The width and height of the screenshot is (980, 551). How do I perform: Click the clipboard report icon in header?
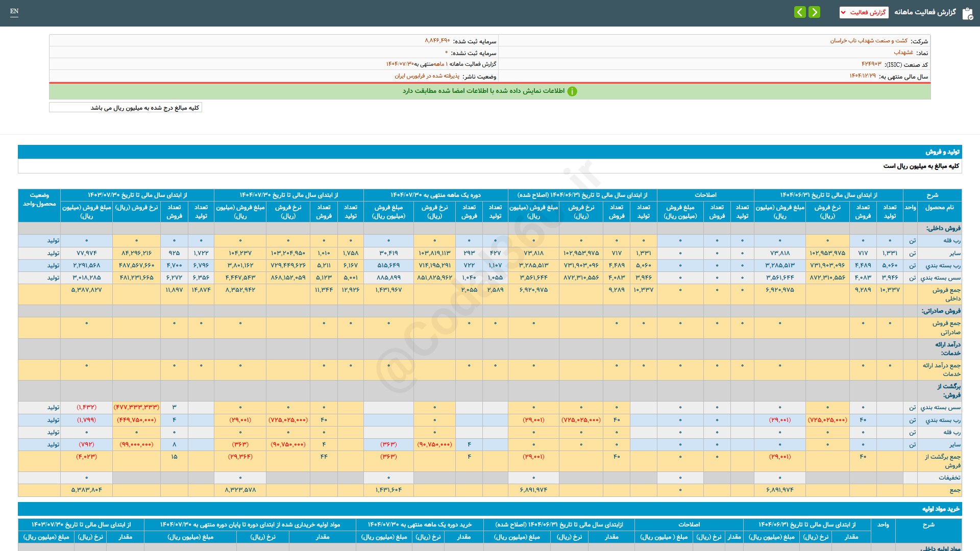[x=967, y=13]
